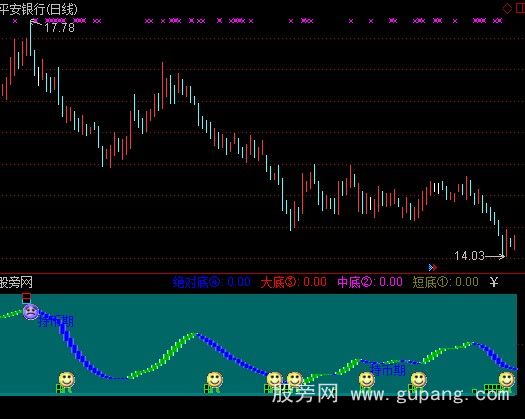Click the diamond icon at chart corner
The image size is (525, 419).
pos(507,9)
